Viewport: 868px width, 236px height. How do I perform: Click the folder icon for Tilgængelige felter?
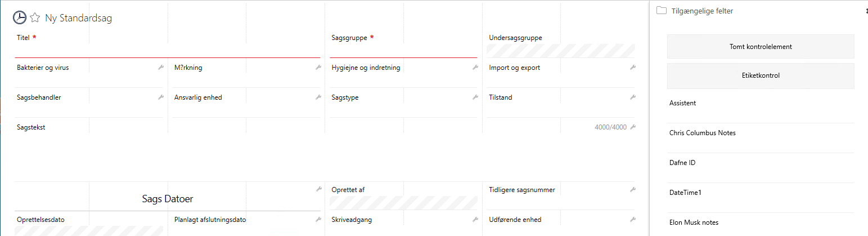pos(662,11)
